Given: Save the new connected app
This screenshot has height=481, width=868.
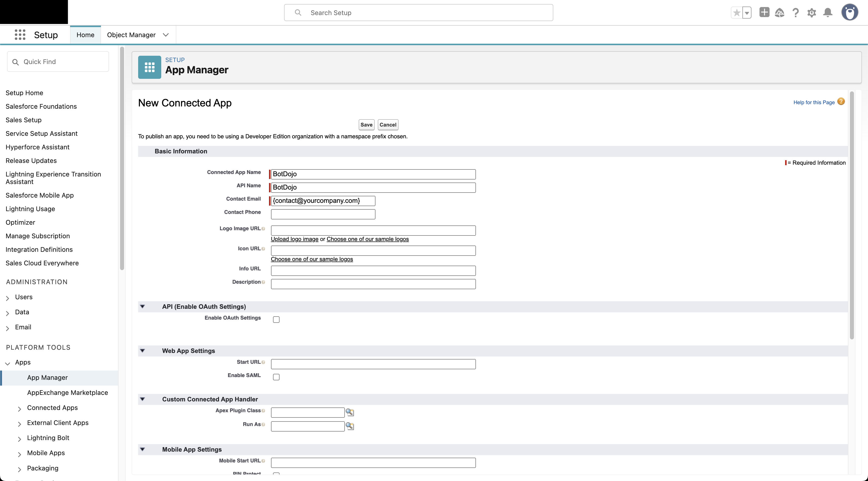Looking at the screenshot, I should click(x=366, y=125).
